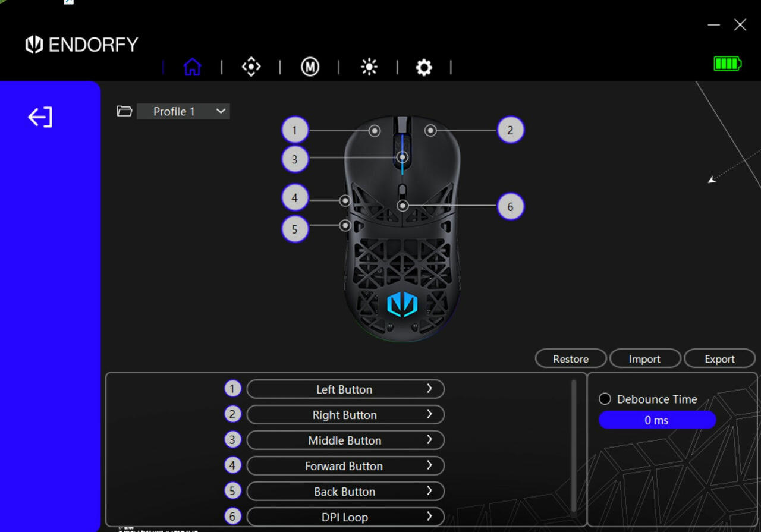Expand DPI Loop assignment options
Screen dimensions: 761x532
point(345,517)
